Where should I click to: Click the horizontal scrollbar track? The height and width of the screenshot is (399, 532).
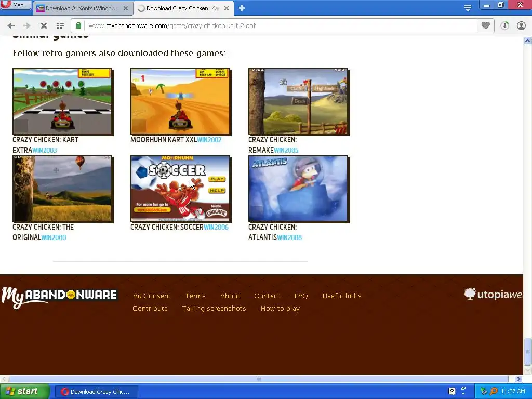(259, 379)
